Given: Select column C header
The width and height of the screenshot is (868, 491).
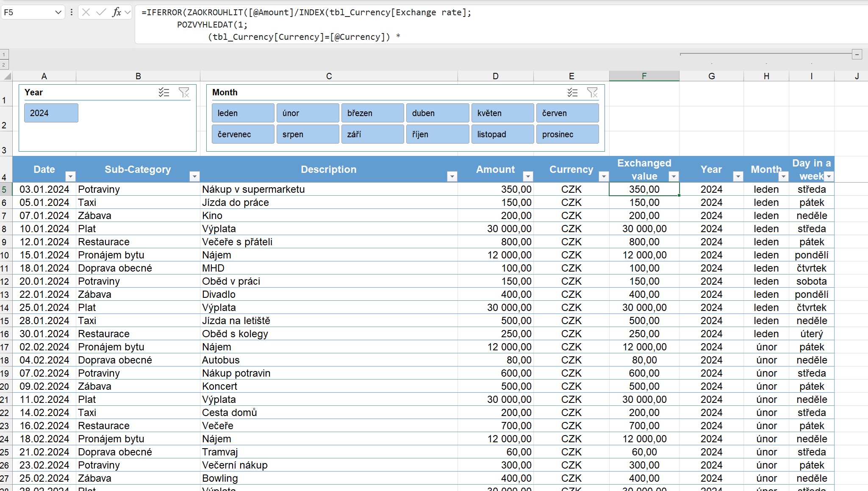Looking at the screenshot, I should point(329,76).
